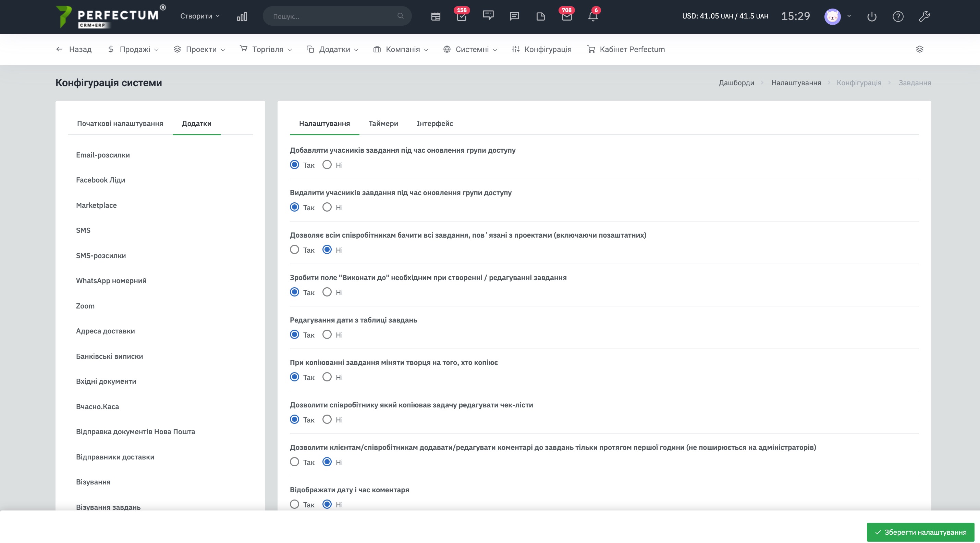The height and width of the screenshot is (543, 980).
Task: Click the USD exchange rate text
Action: 725,16
